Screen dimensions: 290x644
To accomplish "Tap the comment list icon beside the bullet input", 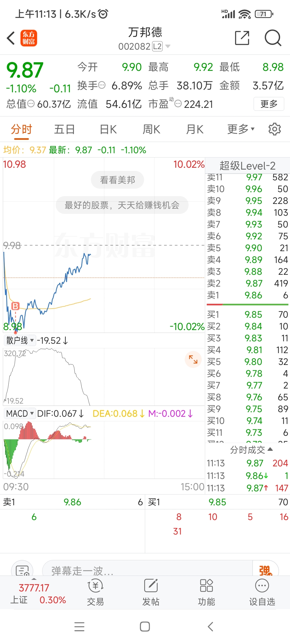I will pyautogui.click(x=22, y=569).
